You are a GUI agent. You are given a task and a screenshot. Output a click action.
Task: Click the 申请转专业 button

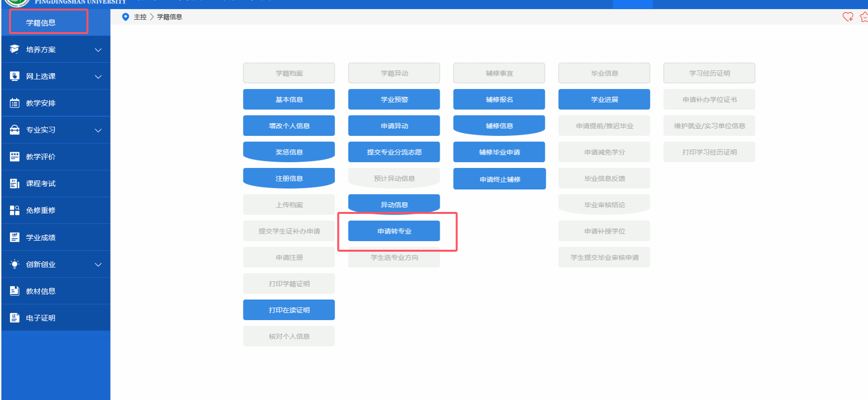(394, 231)
